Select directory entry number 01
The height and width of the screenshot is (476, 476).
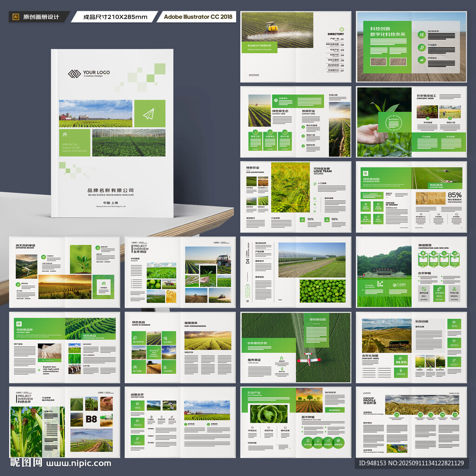(342, 40)
